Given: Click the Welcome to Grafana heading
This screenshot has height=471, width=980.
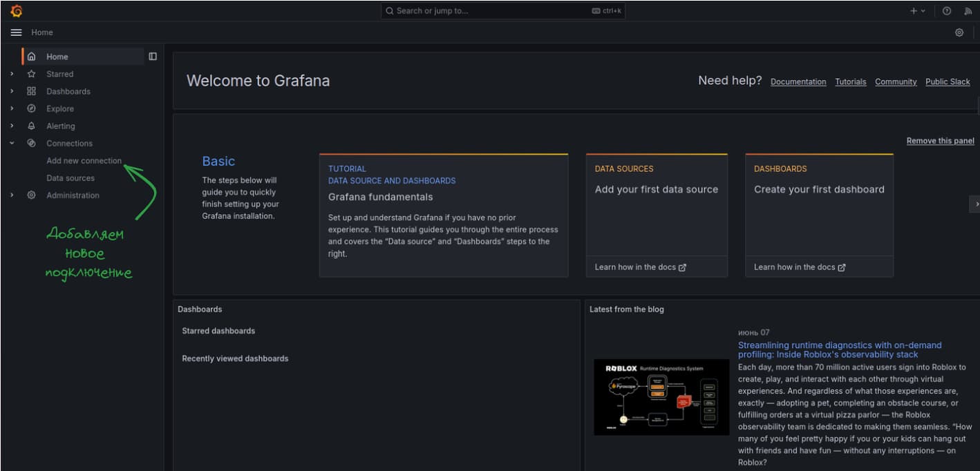Looking at the screenshot, I should tap(258, 81).
